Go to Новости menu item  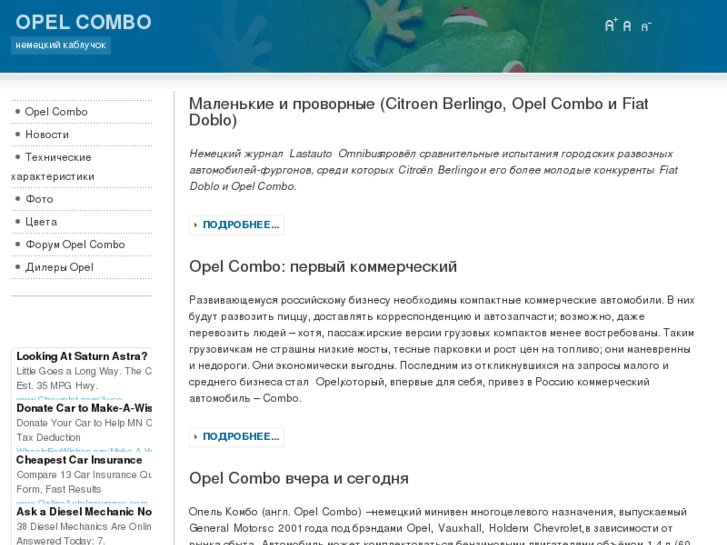click(47, 135)
